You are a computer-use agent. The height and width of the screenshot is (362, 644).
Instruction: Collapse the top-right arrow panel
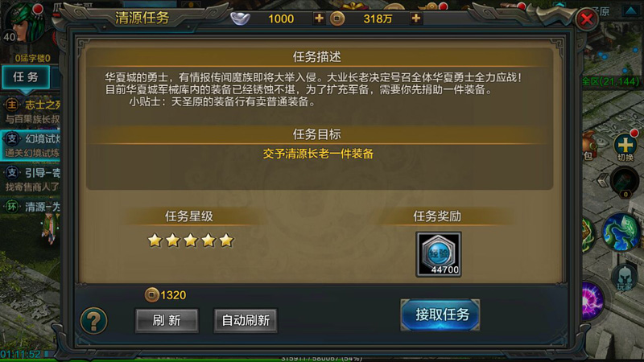click(x=631, y=10)
